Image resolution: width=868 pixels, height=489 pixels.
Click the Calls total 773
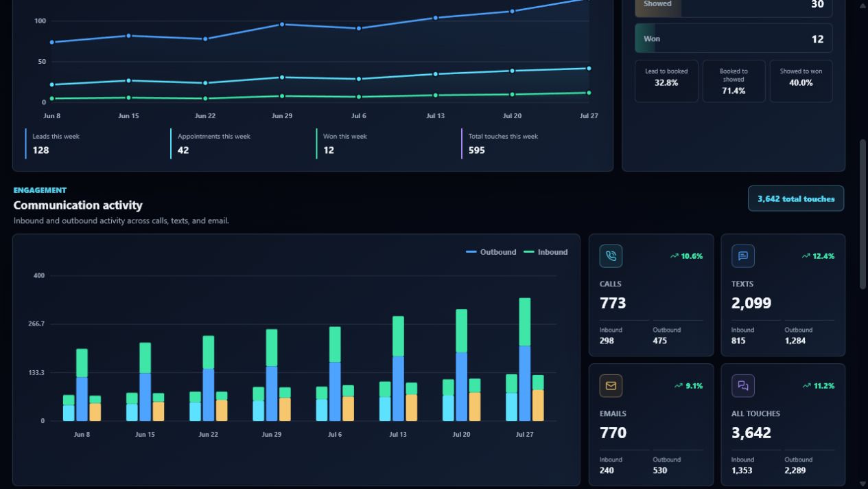(x=613, y=303)
